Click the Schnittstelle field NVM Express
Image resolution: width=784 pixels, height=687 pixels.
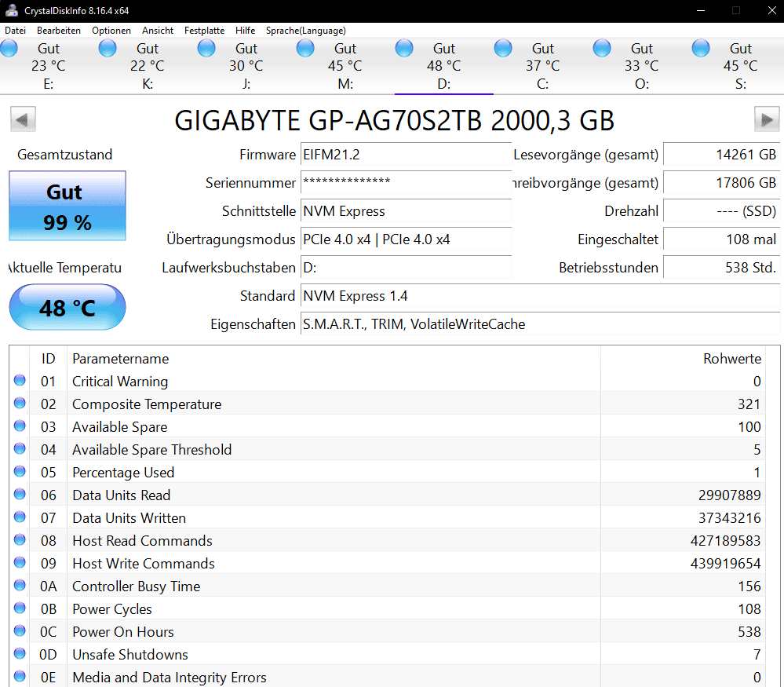tap(406, 211)
